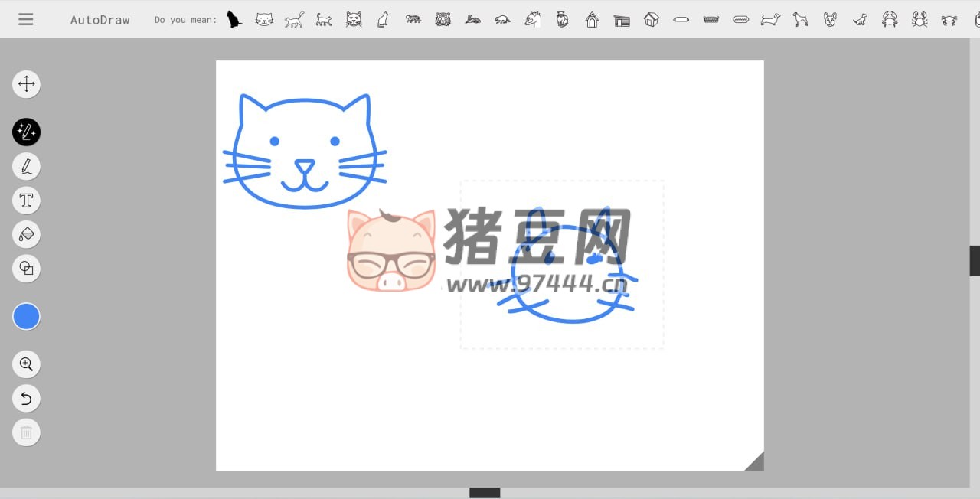
Task: Pick the tiger face suggestion
Action: 443,19
